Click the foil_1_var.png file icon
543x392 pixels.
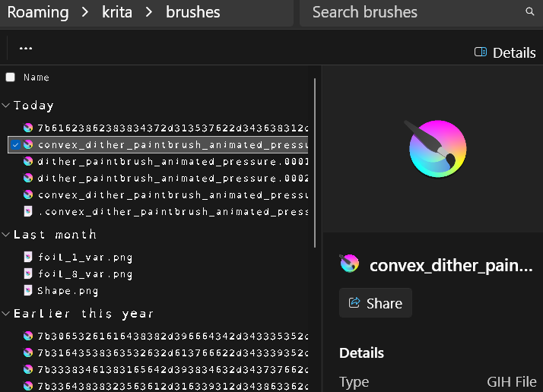(x=28, y=257)
